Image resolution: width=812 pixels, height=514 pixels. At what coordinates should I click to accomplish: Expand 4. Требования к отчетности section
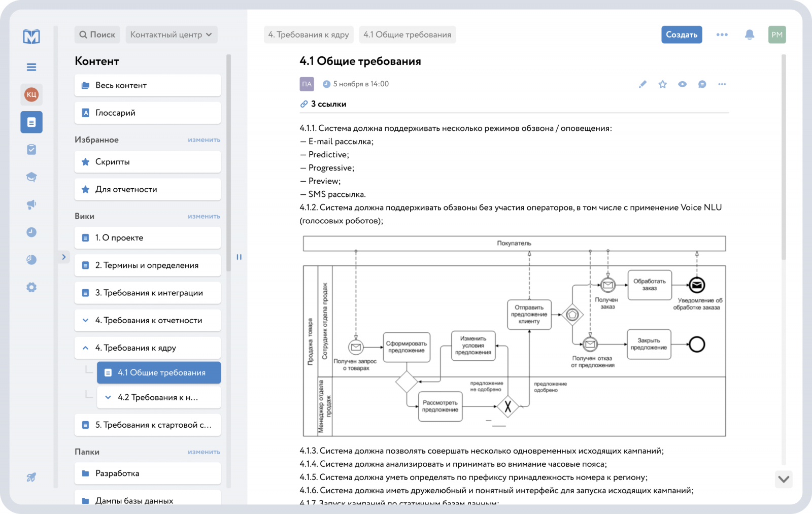pos(85,320)
